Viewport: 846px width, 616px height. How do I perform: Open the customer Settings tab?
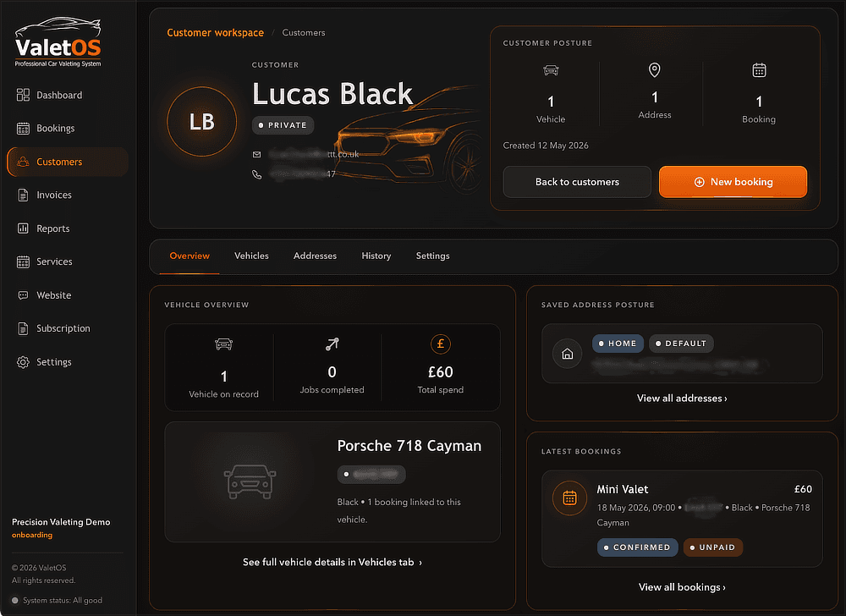(x=432, y=256)
